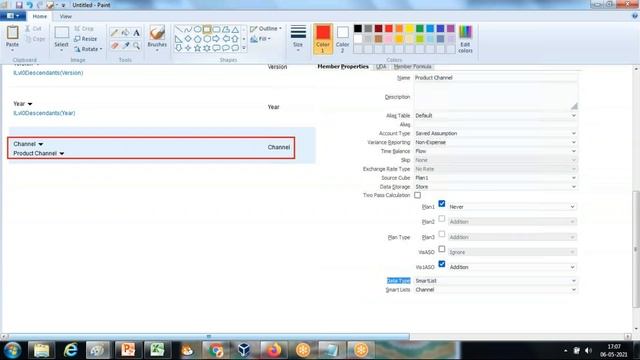640x360 pixels.
Task: Expand the Product Channel member arrow
Action: coord(62,154)
